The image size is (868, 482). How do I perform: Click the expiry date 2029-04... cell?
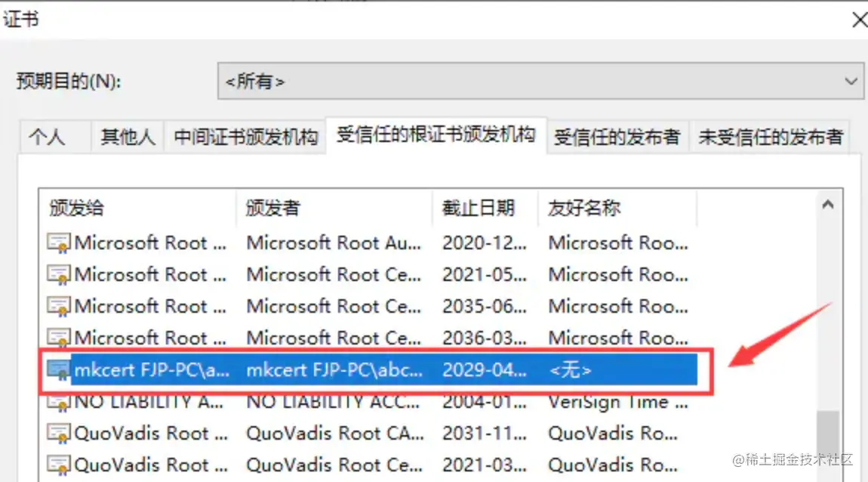485,369
